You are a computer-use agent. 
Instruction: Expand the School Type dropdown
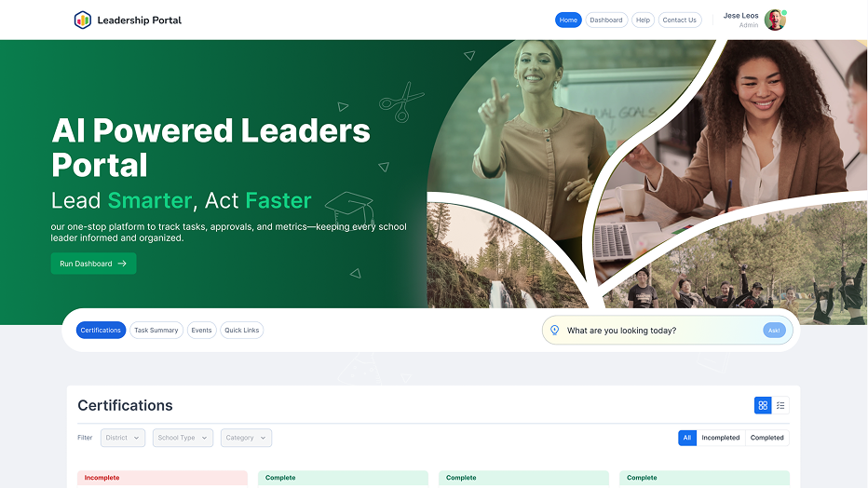(183, 438)
